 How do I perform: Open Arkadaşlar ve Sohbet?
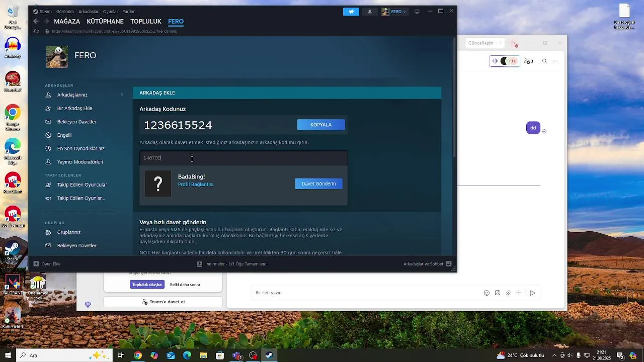427,263
